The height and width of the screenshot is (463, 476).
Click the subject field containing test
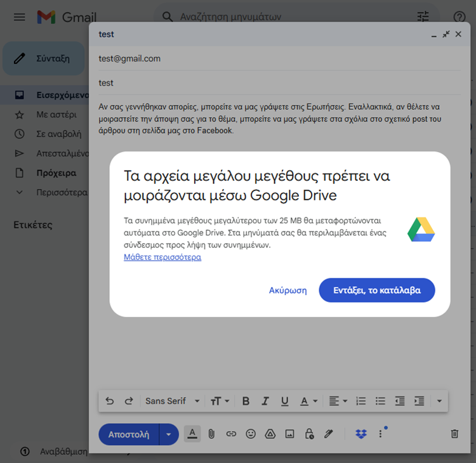(279, 83)
